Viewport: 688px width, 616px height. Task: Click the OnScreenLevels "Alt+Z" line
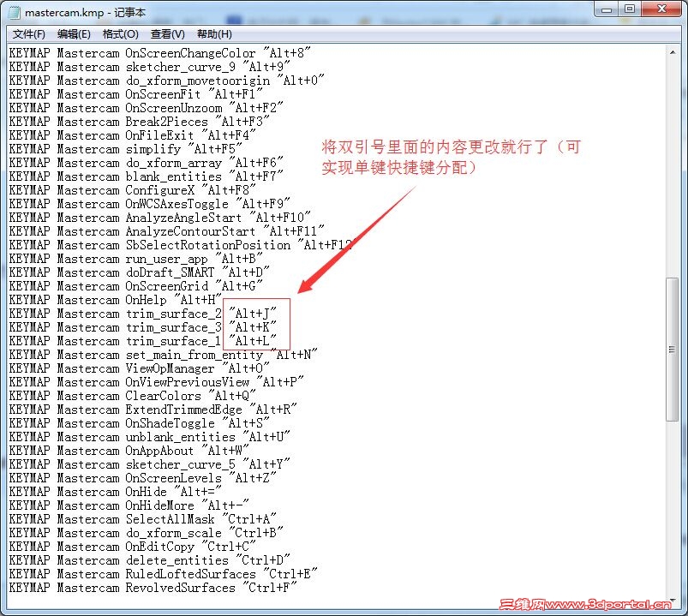tap(142, 478)
